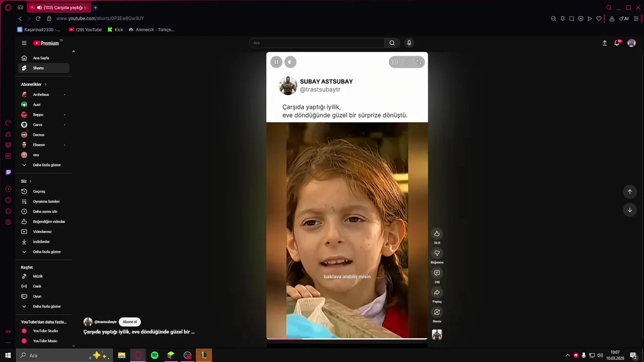Click the YouTube search magnifier button
This screenshot has height=362, width=644.
coord(392,43)
